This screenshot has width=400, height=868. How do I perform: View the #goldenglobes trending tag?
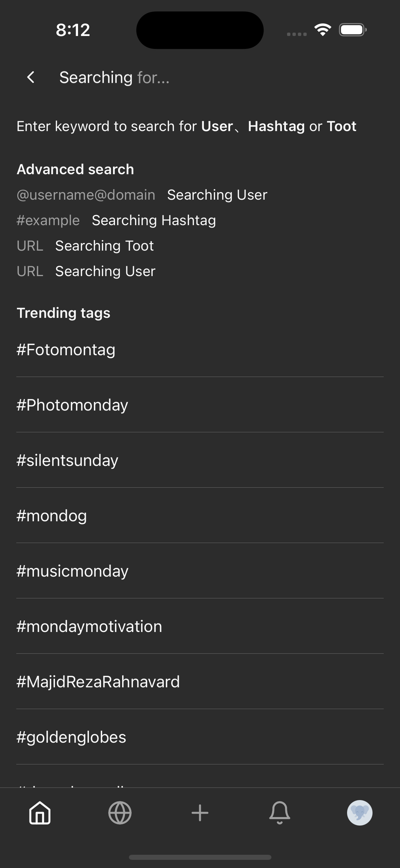tap(71, 737)
